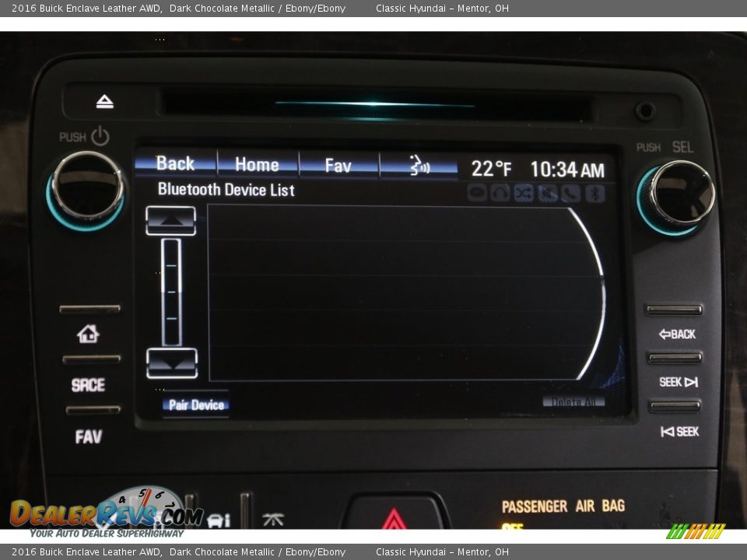This screenshot has height=560, width=747.
Task: Tap the headphone status icon
Action: [x=500, y=194]
